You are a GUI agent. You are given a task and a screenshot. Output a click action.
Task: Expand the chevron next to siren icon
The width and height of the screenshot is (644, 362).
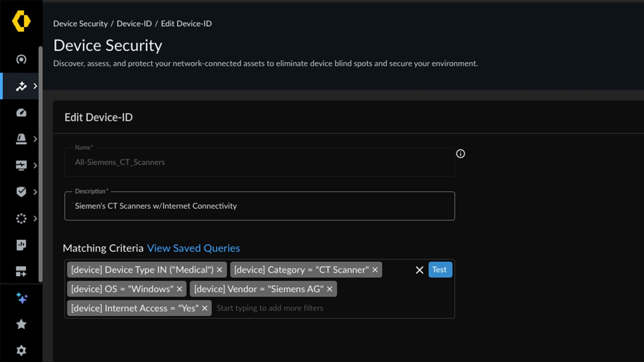tap(35, 139)
